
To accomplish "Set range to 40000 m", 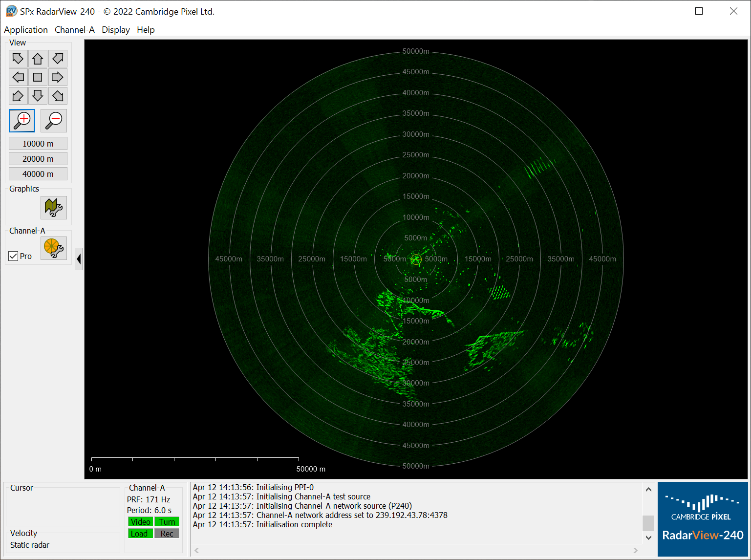I will [38, 173].
